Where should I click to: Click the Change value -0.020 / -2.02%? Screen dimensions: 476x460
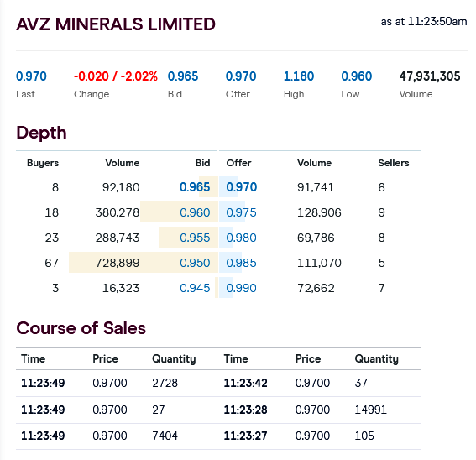tap(116, 76)
